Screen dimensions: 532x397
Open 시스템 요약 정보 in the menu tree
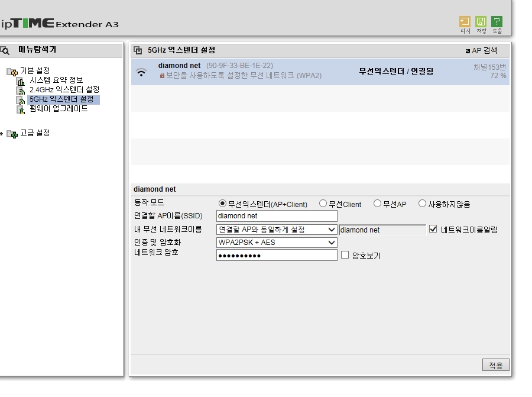(56, 80)
